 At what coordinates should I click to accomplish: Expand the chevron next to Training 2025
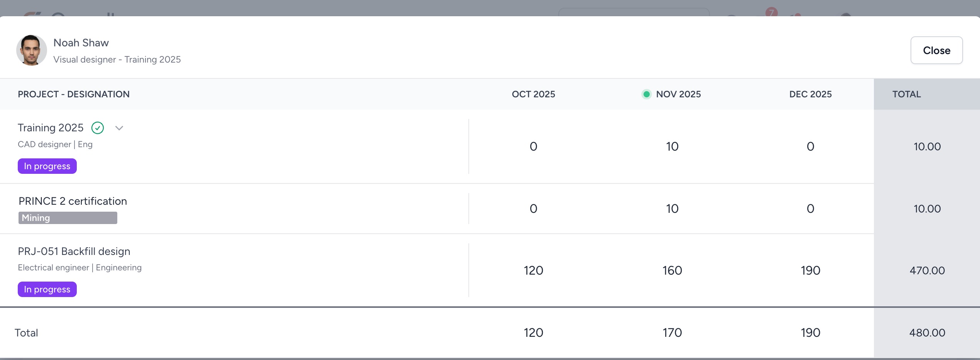pos(119,128)
